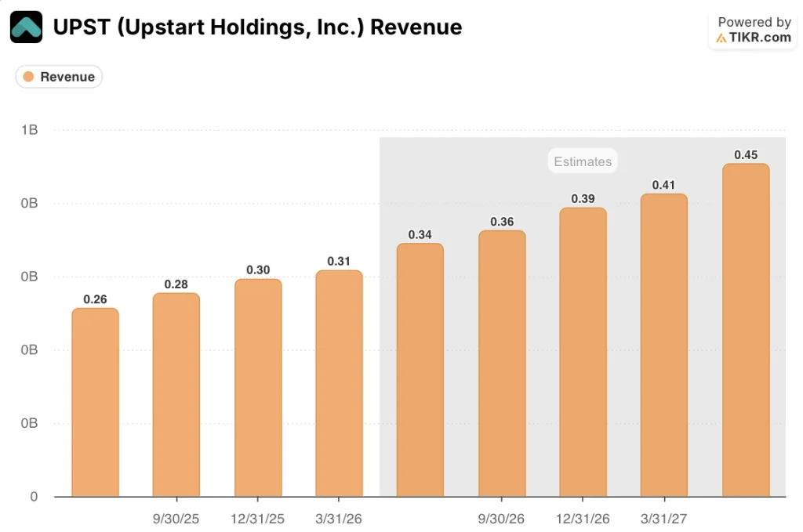Click the 0.26 value label
Screen dimensions: 803x532
click(x=95, y=299)
